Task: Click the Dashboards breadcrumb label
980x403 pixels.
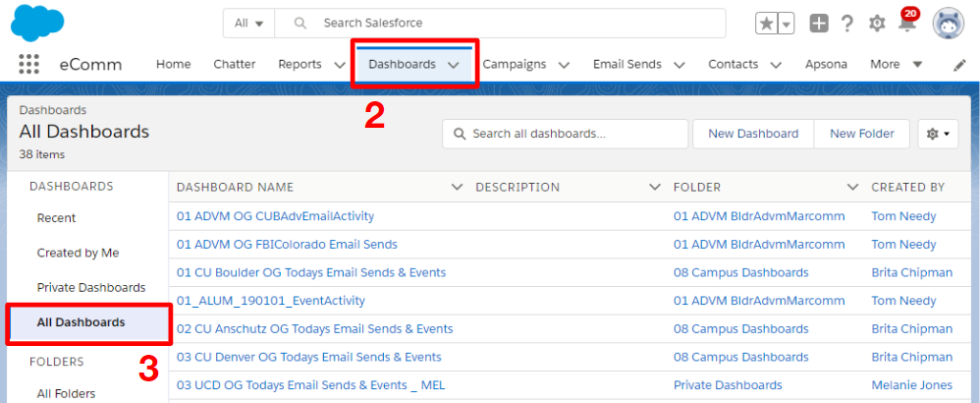Action: click(52, 110)
